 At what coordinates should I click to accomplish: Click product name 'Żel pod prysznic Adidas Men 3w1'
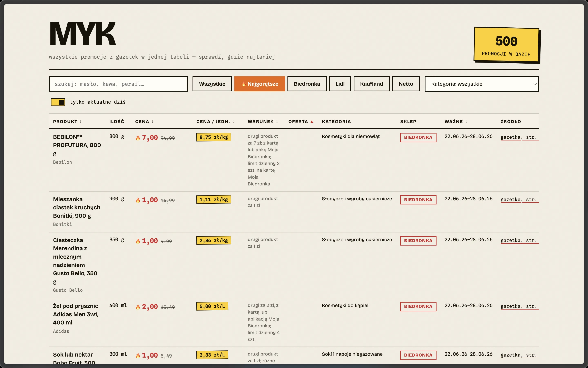76,314
